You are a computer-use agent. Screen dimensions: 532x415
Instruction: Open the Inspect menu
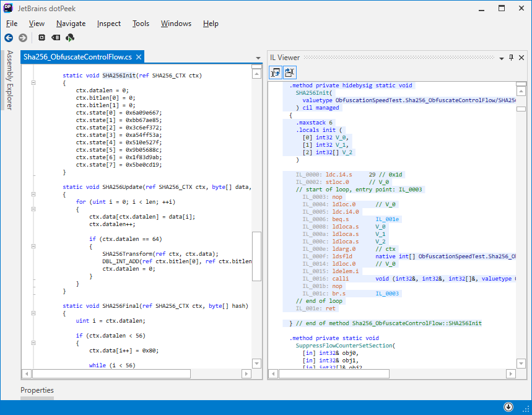click(x=108, y=24)
